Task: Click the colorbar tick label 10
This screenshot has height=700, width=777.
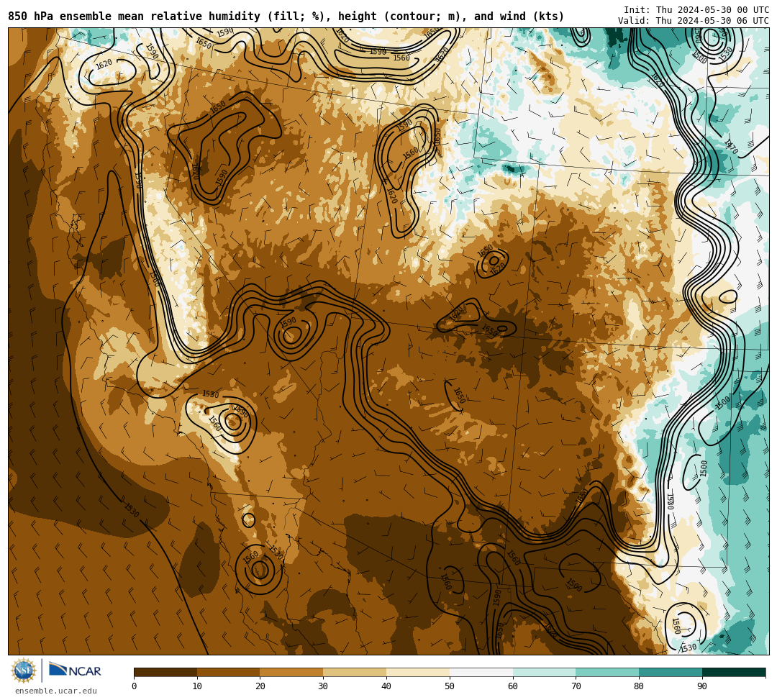Action: coord(197,686)
